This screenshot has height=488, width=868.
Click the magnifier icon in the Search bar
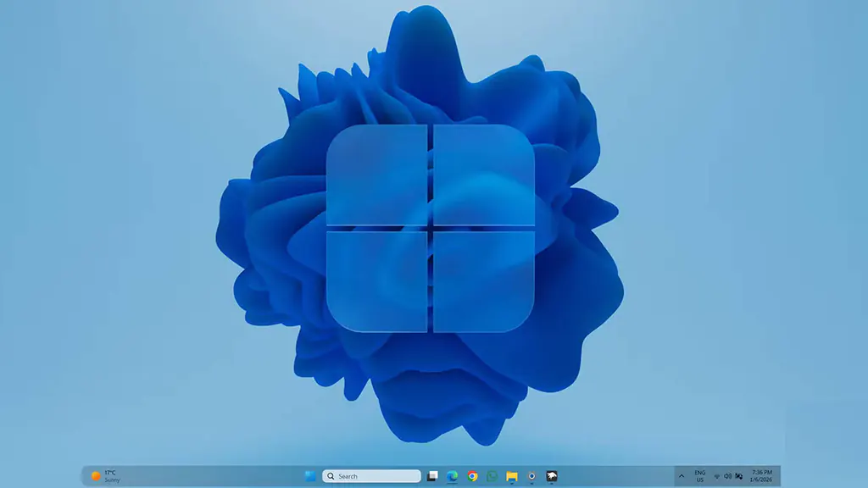click(331, 475)
